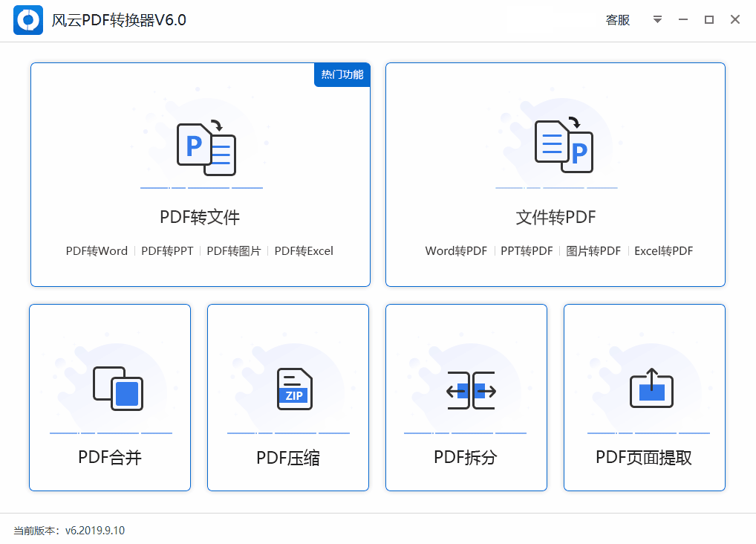Choose PDF转图片 option

pos(234,251)
